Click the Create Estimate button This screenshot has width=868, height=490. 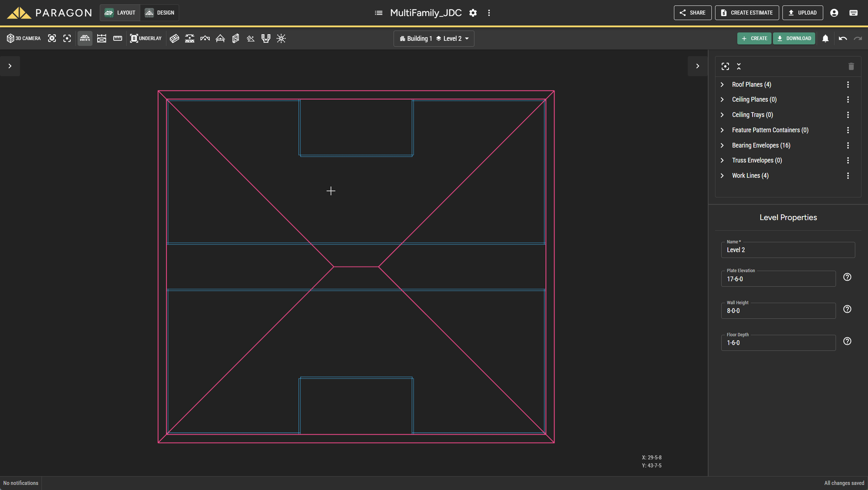747,13
